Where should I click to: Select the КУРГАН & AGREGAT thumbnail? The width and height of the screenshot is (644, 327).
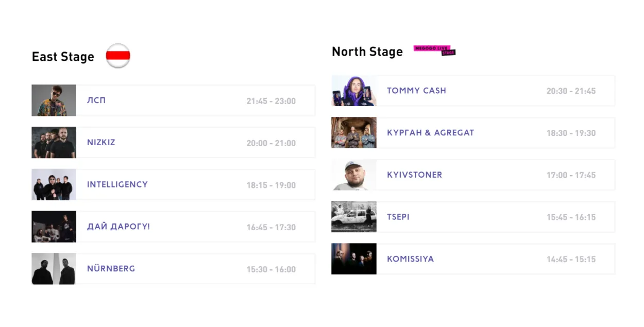354,133
